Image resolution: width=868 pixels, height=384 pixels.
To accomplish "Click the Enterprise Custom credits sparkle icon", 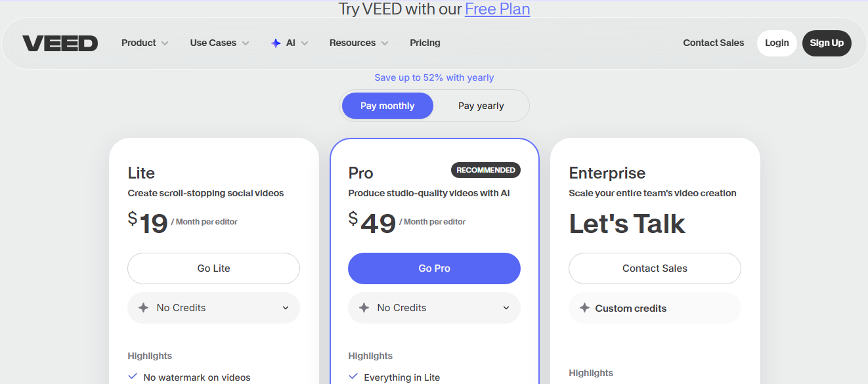I will pos(584,308).
